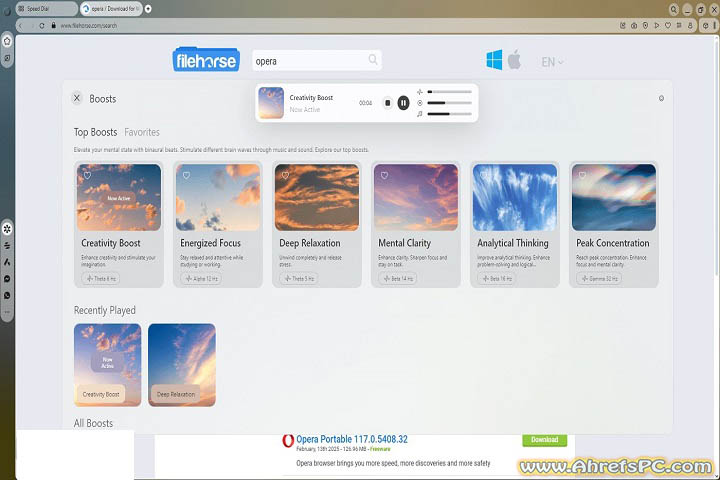Click the padlock site security icon
Screen dimensions: 720x480
pos(54,26)
